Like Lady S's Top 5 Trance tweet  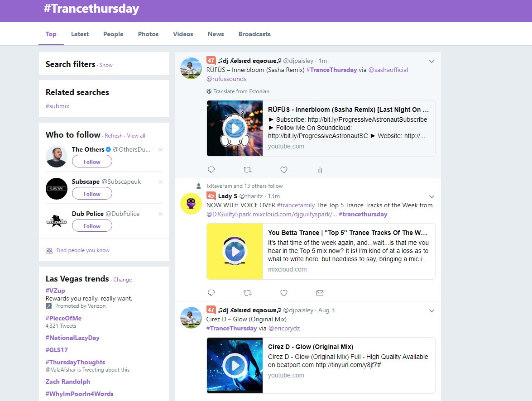pos(283,293)
